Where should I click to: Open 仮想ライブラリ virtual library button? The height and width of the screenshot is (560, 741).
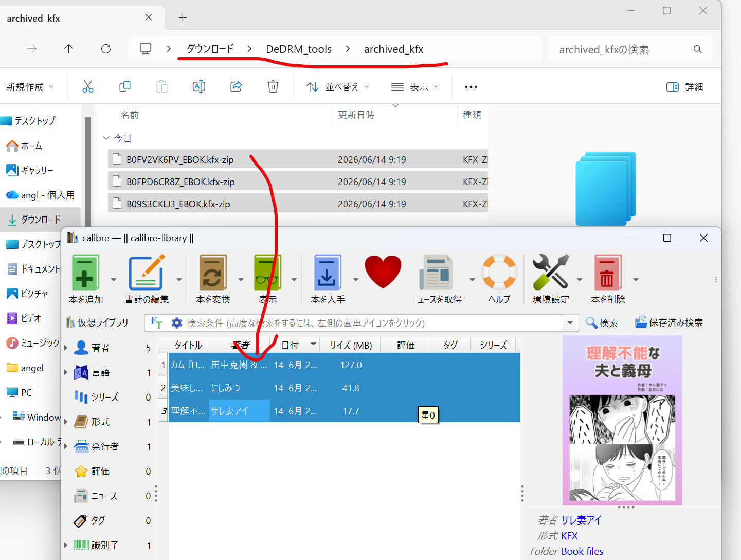tap(98, 322)
